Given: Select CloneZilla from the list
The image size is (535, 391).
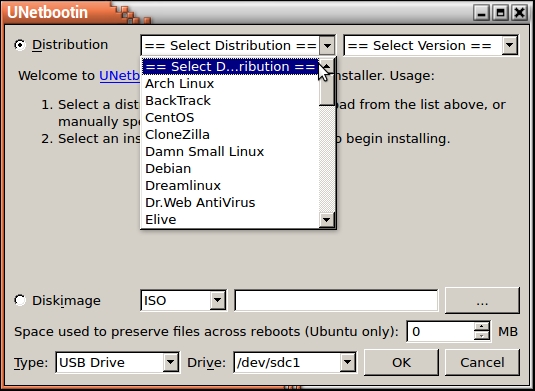Looking at the screenshot, I should (230, 135).
